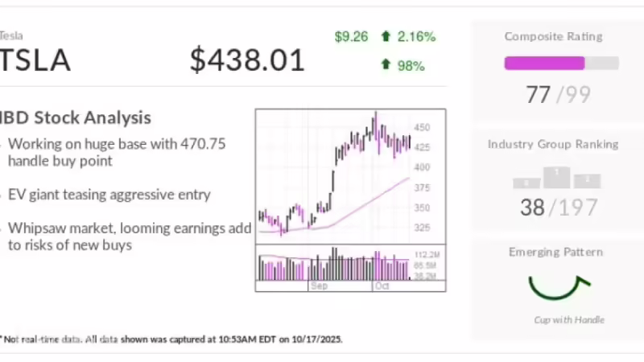Click the left podium block in ranking
Screen dimensions: 644x362
tap(526, 183)
